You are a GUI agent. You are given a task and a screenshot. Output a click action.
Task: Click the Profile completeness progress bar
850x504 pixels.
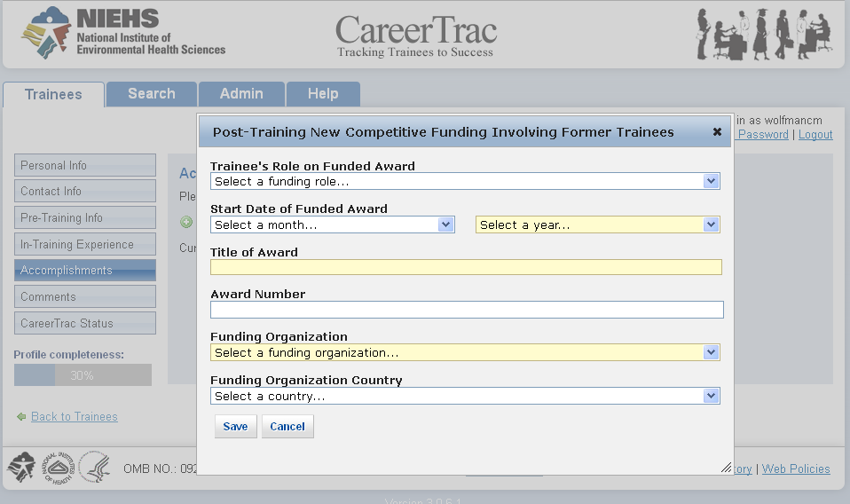point(83,375)
